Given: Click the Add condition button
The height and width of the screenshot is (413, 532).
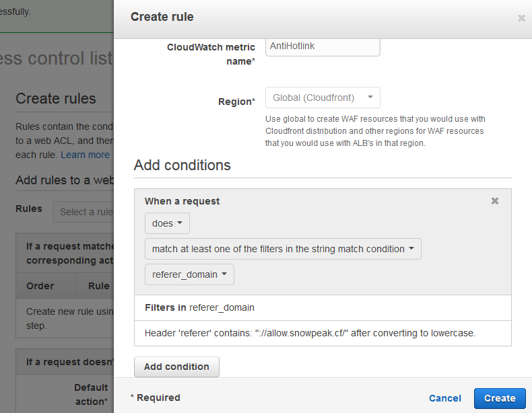Looking at the screenshot, I should (176, 367).
